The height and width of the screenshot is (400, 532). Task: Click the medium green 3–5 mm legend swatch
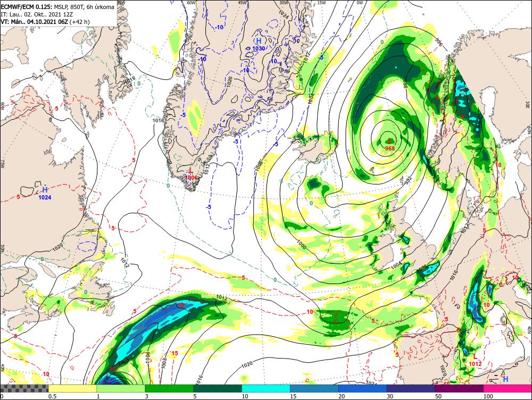pos(169,388)
